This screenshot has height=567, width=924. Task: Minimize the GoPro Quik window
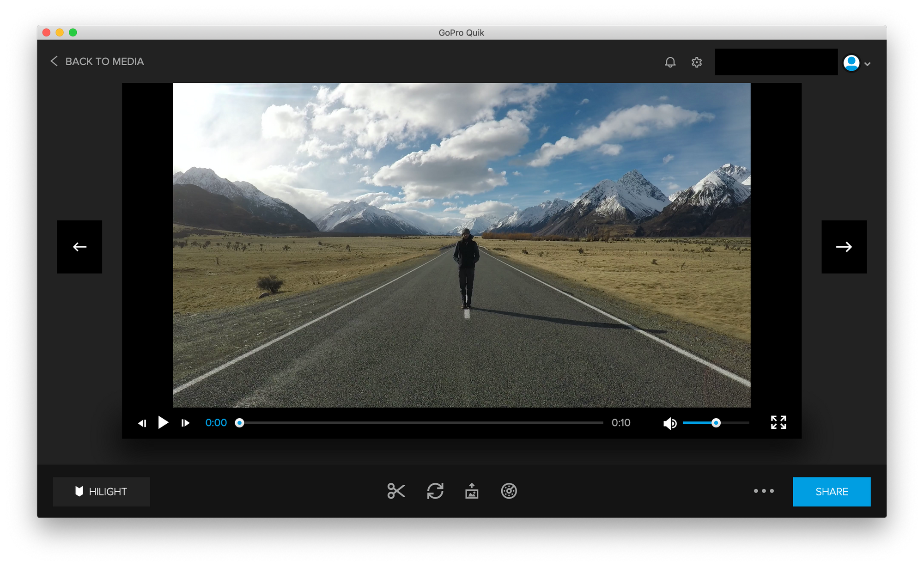(60, 32)
